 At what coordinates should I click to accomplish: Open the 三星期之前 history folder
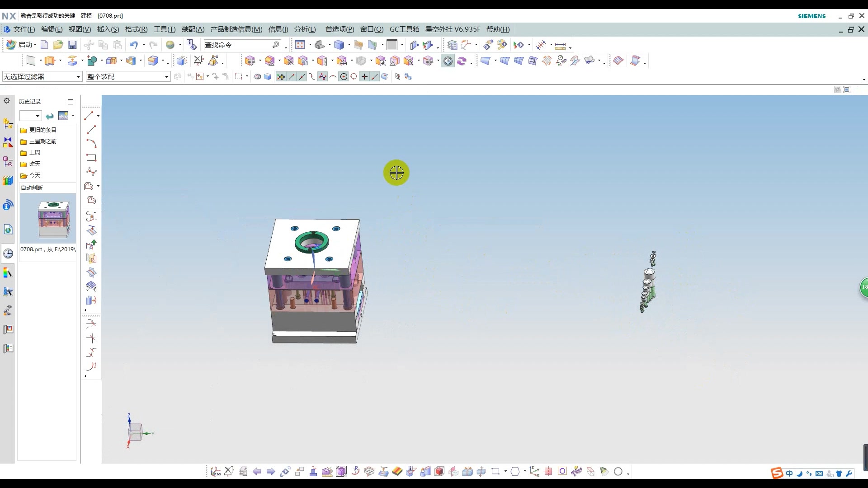tap(43, 141)
